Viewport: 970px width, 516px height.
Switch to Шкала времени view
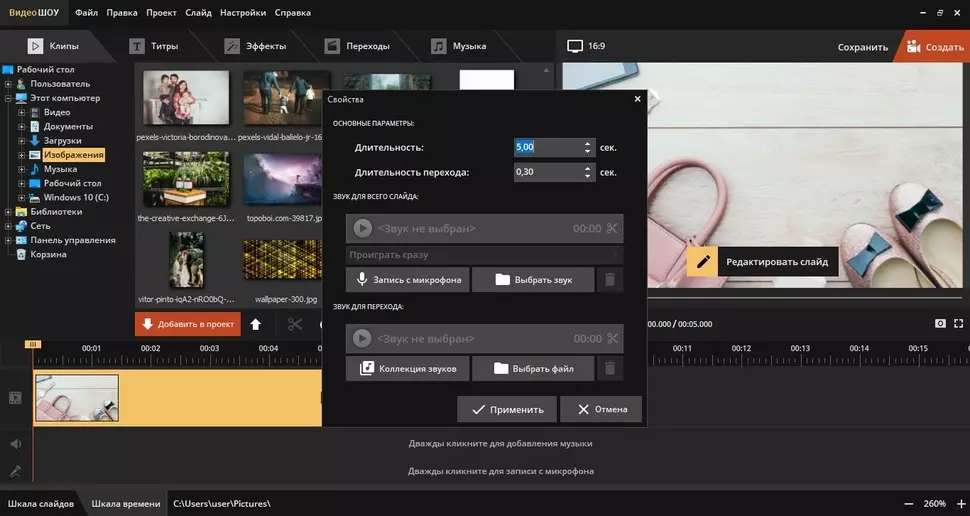(125, 504)
